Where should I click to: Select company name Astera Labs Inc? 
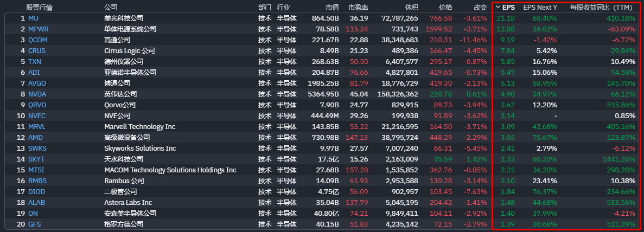tap(128, 202)
